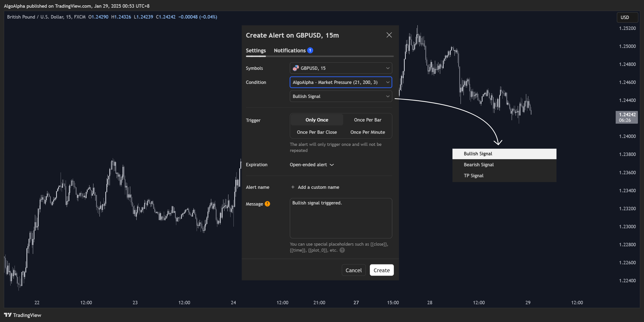Choose Bullish Signal from the list
Viewport: 644px width, 322px height.
tap(504, 154)
